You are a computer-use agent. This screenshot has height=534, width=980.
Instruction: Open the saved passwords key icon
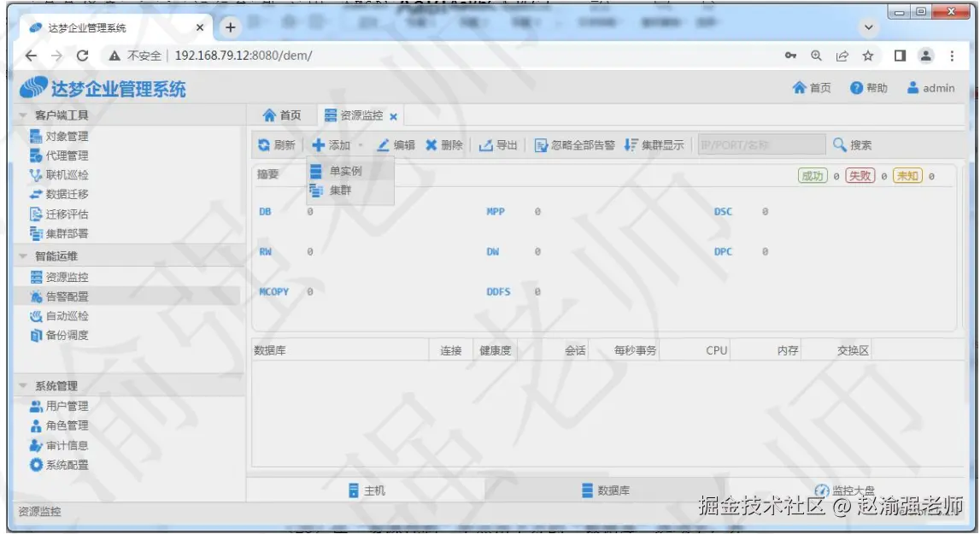pyautogui.click(x=790, y=56)
